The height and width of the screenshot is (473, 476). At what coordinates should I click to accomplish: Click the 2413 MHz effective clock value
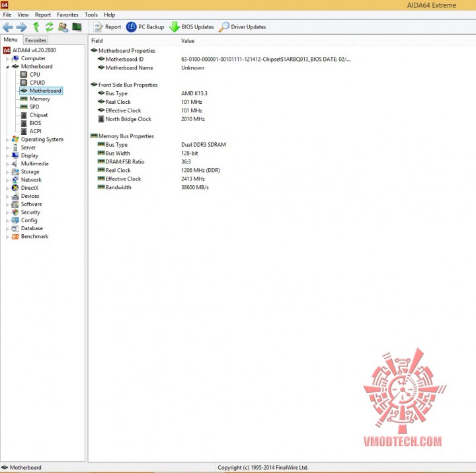pyautogui.click(x=193, y=179)
